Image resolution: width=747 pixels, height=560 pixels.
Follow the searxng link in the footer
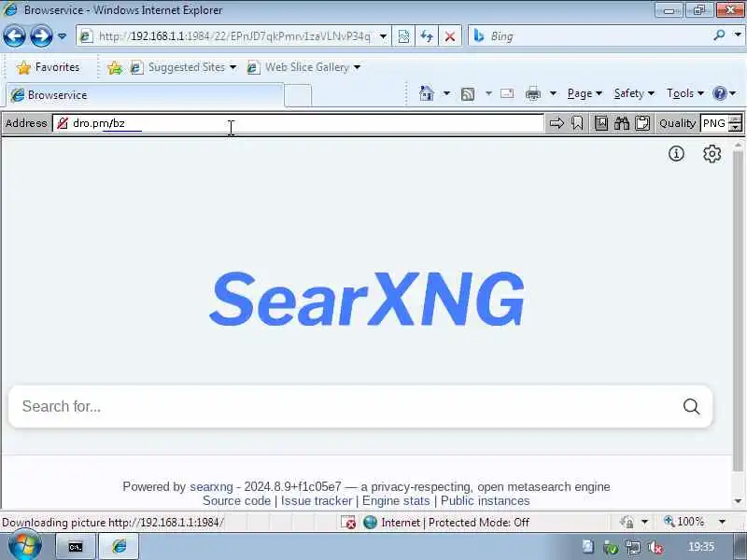211,486
